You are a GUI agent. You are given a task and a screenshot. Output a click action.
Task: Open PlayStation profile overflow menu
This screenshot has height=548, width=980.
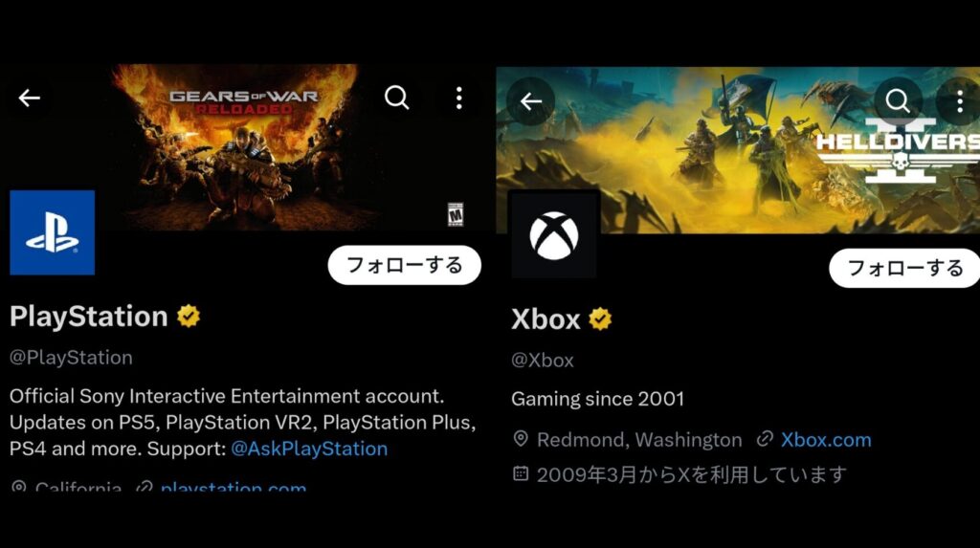(459, 99)
